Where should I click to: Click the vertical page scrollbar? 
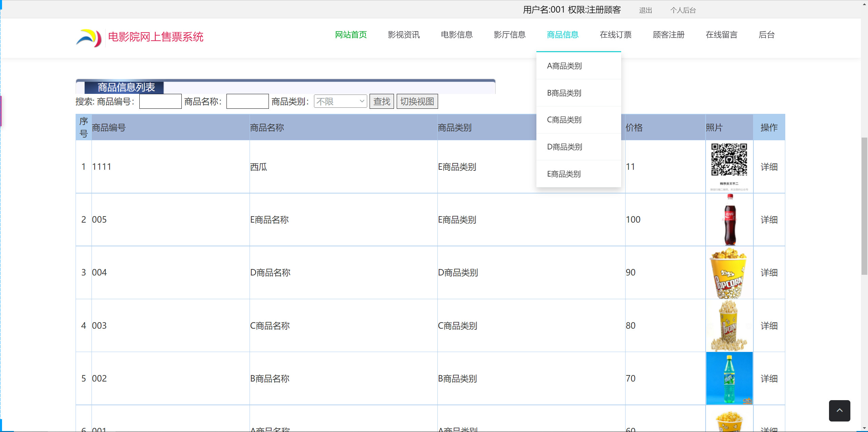pos(864,206)
